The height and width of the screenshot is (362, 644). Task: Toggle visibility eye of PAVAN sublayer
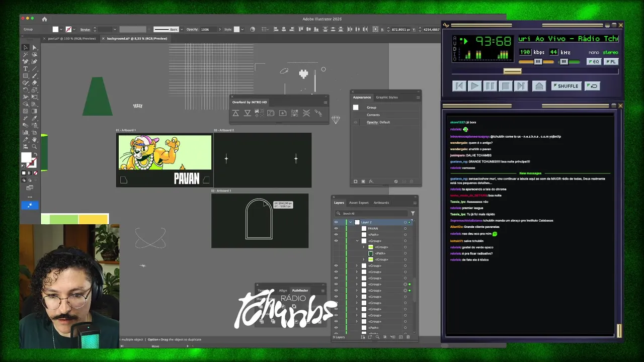[336, 228]
